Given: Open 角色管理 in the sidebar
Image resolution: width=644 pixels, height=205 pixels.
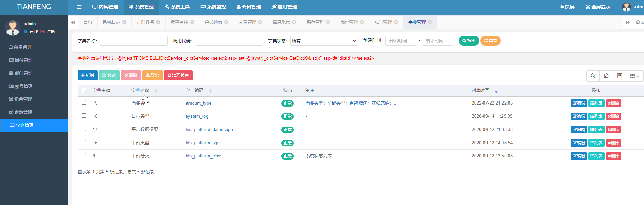Looking at the screenshot, I should tap(34, 99).
